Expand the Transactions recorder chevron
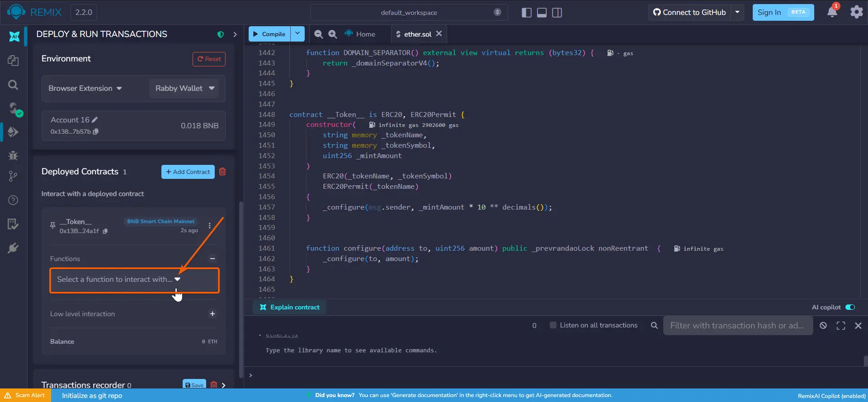The width and height of the screenshot is (868, 402). [x=224, y=385]
